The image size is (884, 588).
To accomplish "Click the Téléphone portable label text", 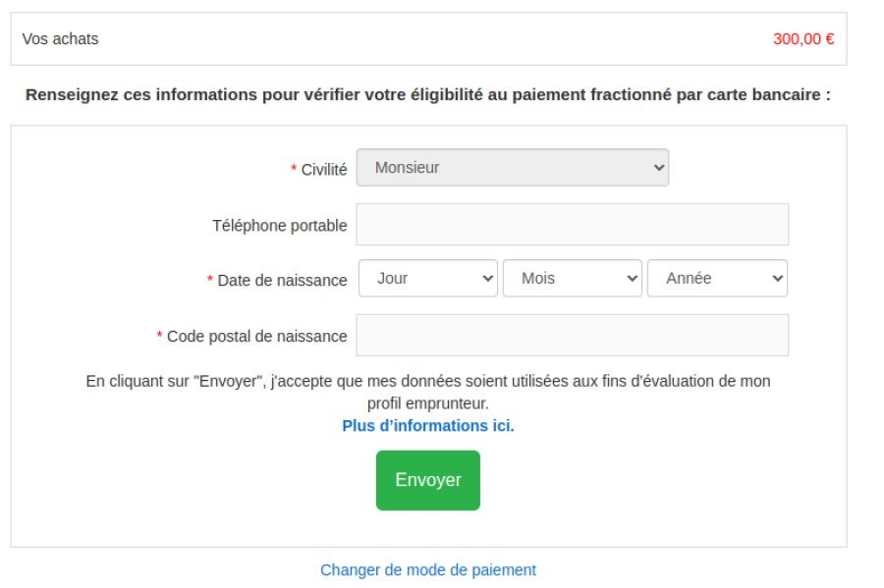I will (280, 226).
